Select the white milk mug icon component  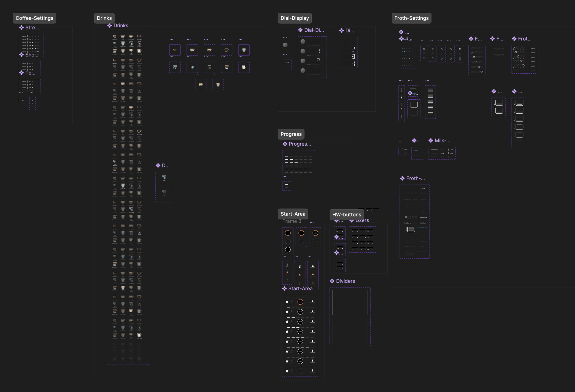244,67
